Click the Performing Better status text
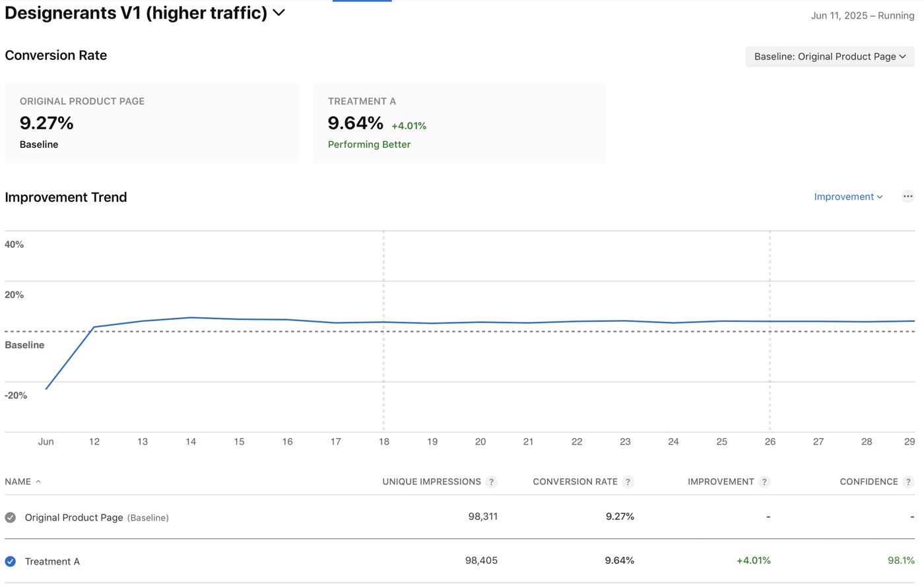Viewport: 924px width, 587px height. tap(369, 144)
